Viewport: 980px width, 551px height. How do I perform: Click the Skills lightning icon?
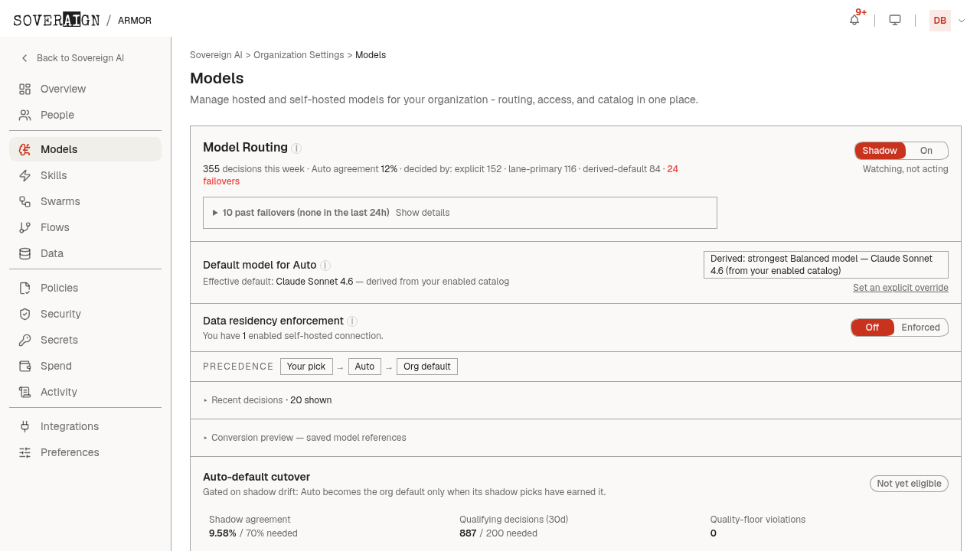coord(25,175)
